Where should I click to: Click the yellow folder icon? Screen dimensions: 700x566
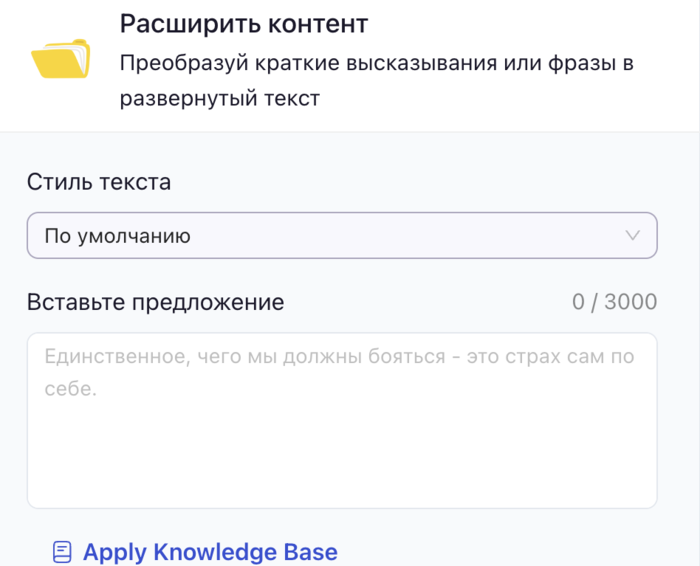pyautogui.click(x=60, y=59)
